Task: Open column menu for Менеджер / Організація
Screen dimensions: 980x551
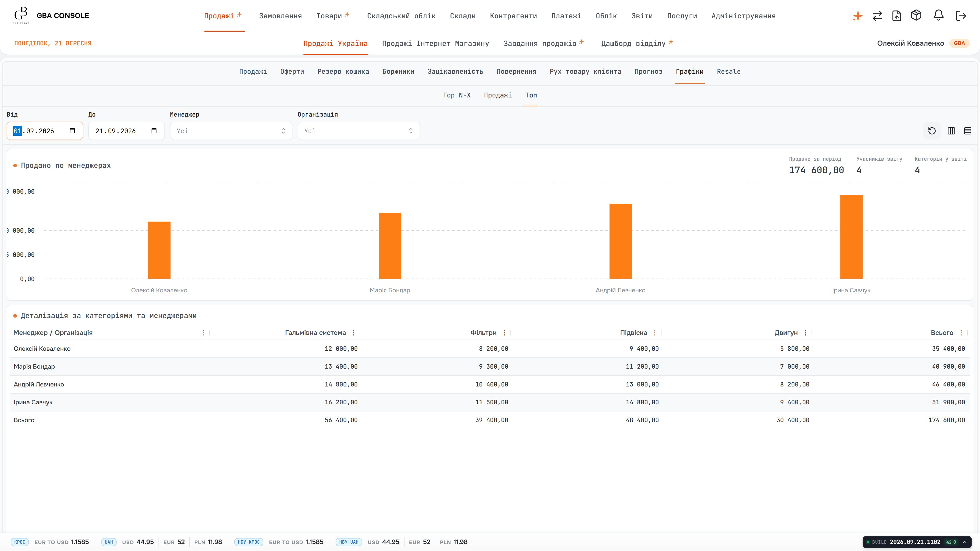Action: [203, 333]
